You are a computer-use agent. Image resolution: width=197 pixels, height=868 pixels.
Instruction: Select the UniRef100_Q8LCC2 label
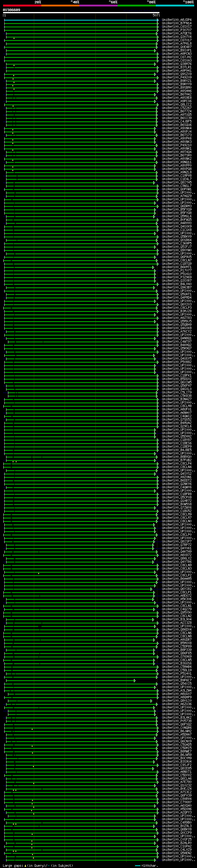pyautogui.click(x=177, y=104)
